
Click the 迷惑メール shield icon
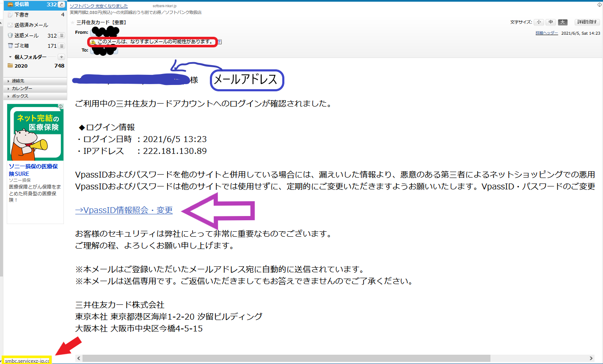click(x=11, y=36)
